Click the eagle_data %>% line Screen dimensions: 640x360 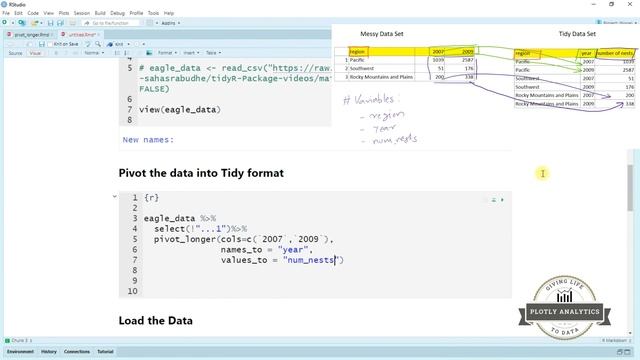point(180,218)
